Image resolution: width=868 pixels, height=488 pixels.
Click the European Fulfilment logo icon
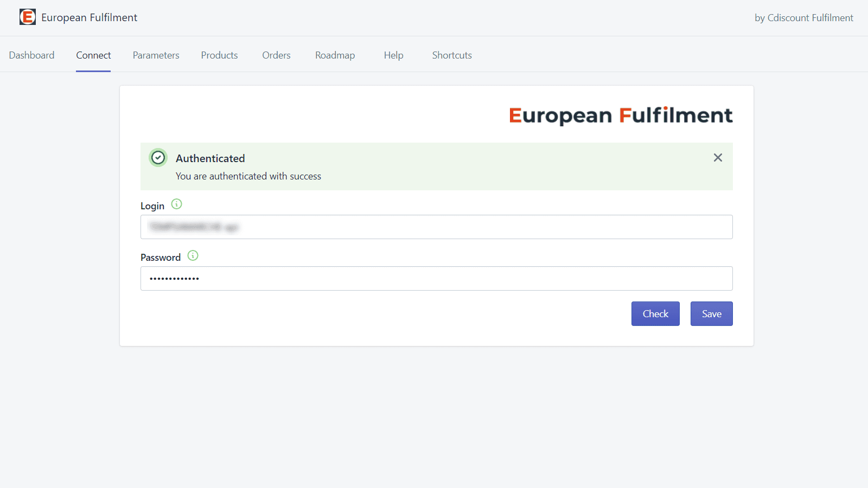[28, 17]
